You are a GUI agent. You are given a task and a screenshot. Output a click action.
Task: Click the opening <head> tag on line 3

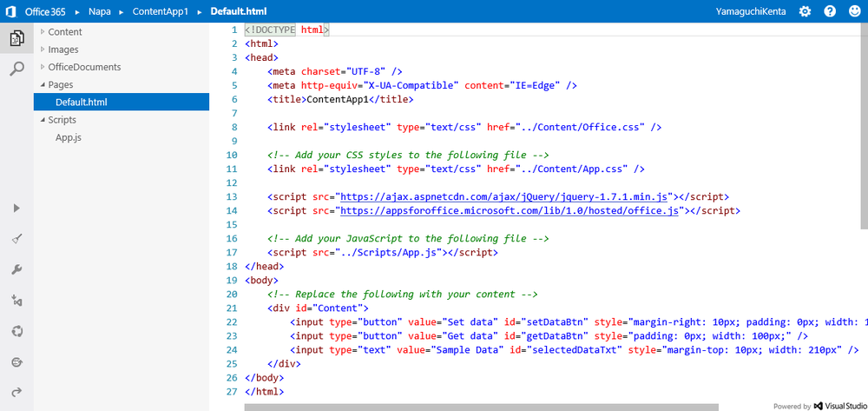tap(261, 57)
